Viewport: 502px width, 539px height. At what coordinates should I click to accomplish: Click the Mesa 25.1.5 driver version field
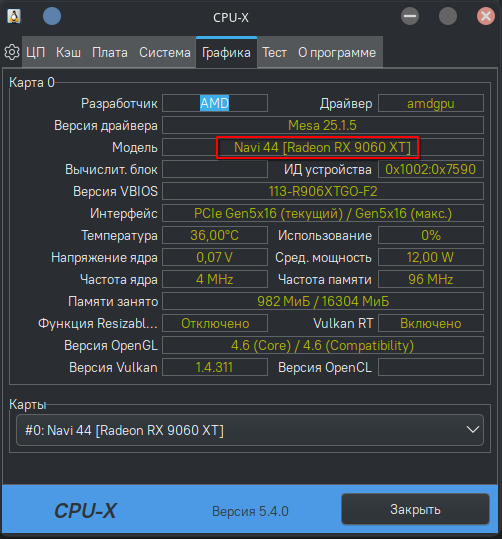click(323, 125)
